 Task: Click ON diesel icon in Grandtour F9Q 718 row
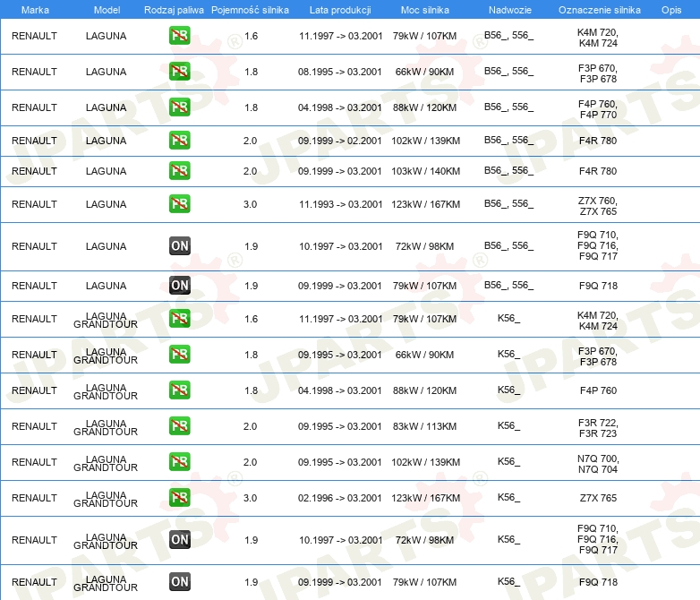(180, 582)
